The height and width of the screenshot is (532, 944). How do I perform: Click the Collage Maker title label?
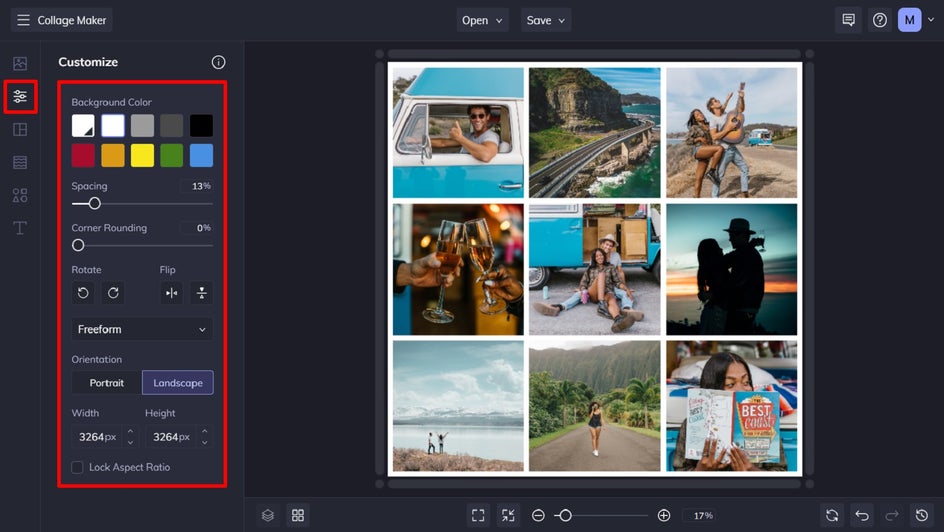click(x=72, y=20)
